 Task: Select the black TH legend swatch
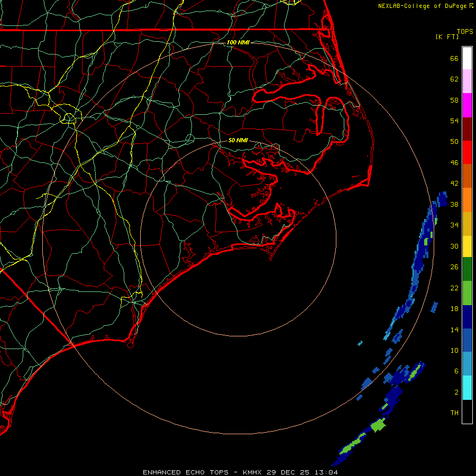click(x=467, y=411)
